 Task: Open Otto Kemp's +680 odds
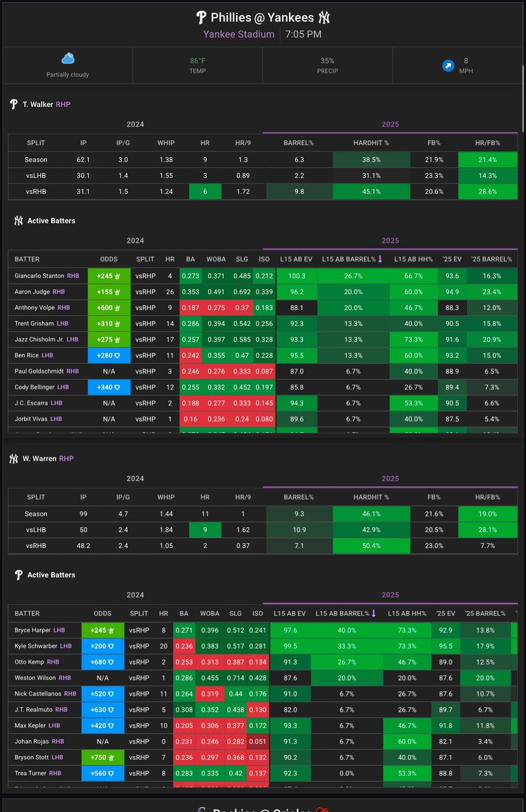[102, 662]
